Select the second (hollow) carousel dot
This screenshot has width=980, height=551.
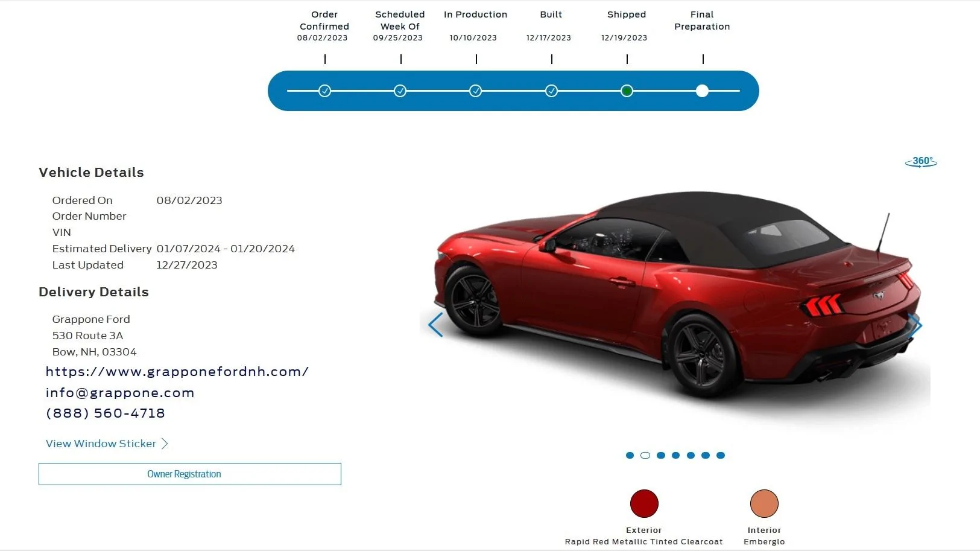pyautogui.click(x=645, y=456)
